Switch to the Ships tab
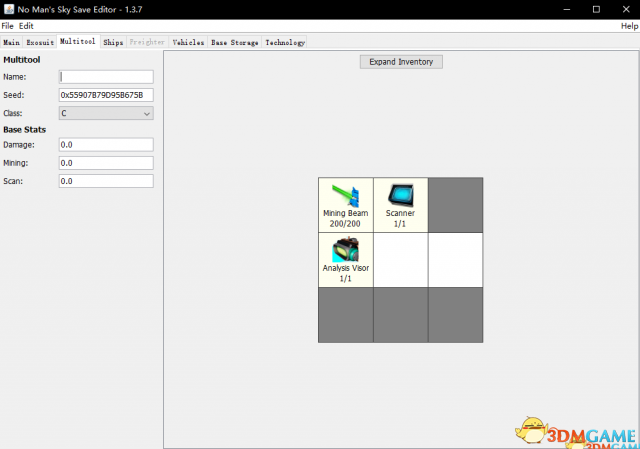The height and width of the screenshot is (449, 640). tap(113, 42)
